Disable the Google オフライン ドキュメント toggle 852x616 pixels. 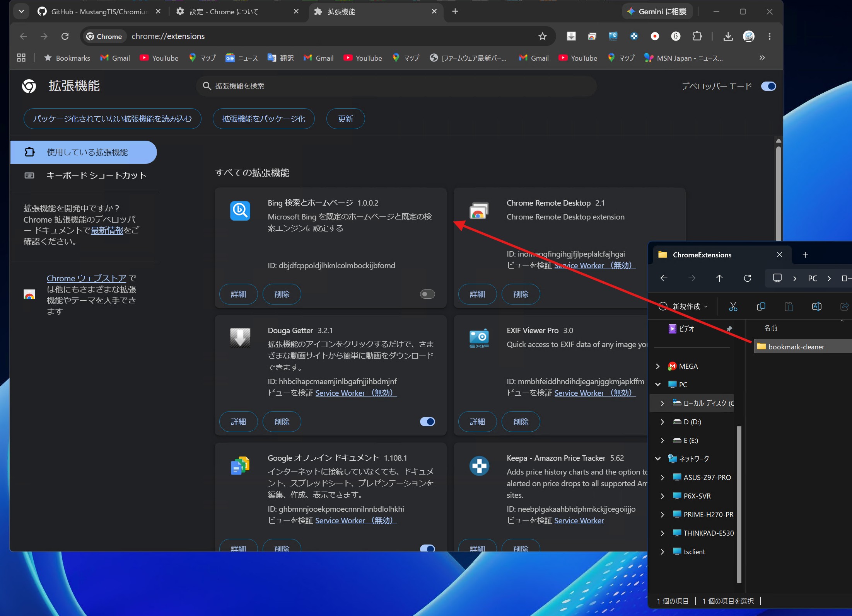pos(427,548)
